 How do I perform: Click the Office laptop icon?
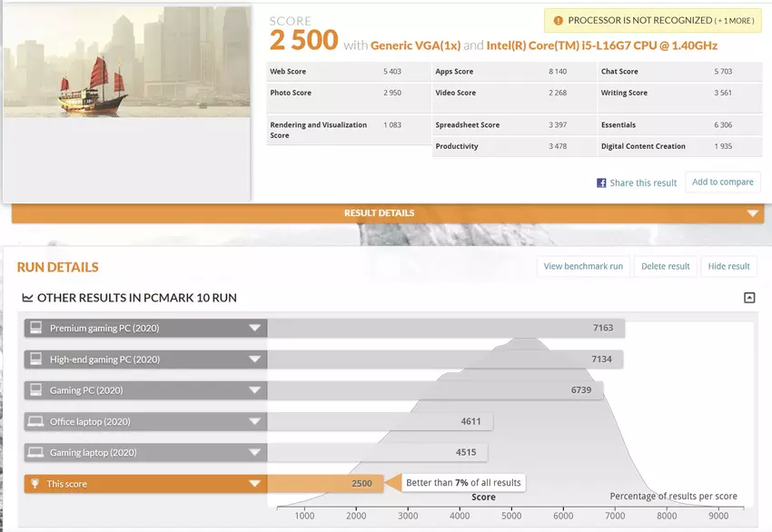(x=36, y=421)
